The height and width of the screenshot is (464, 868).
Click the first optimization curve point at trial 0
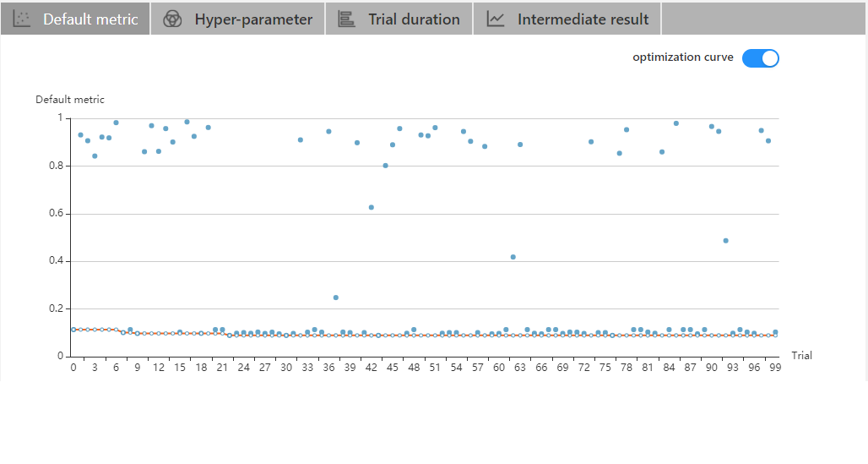(73, 330)
